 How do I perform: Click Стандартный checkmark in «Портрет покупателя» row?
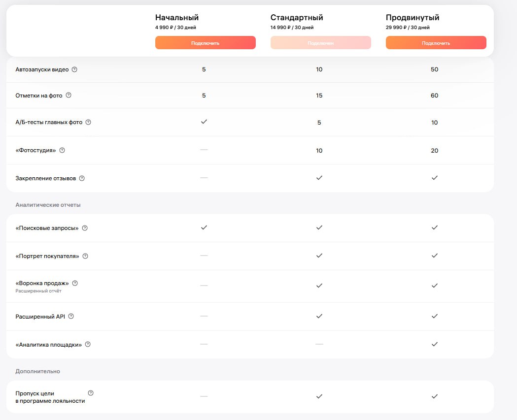pos(319,255)
